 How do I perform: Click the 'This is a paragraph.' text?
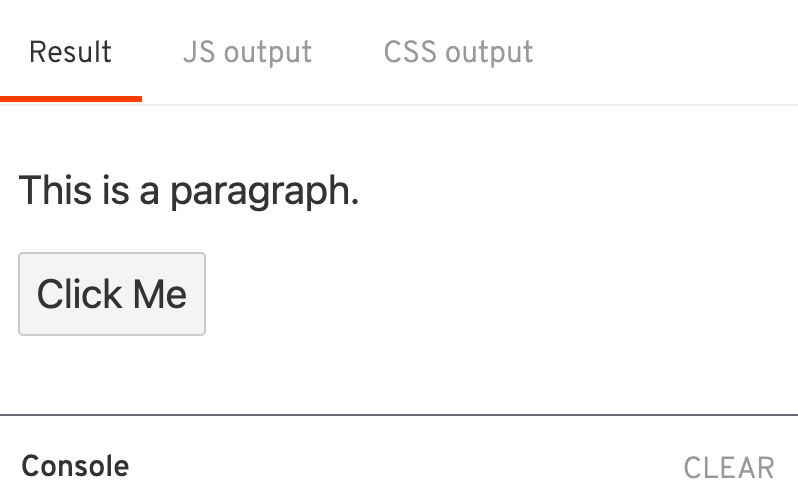pyautogui.click(x=188, y=190)
